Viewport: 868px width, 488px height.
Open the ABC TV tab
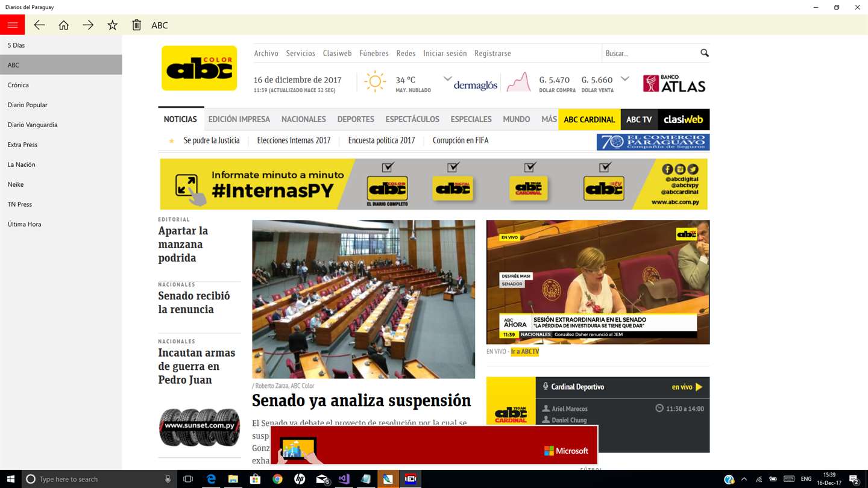639,119
